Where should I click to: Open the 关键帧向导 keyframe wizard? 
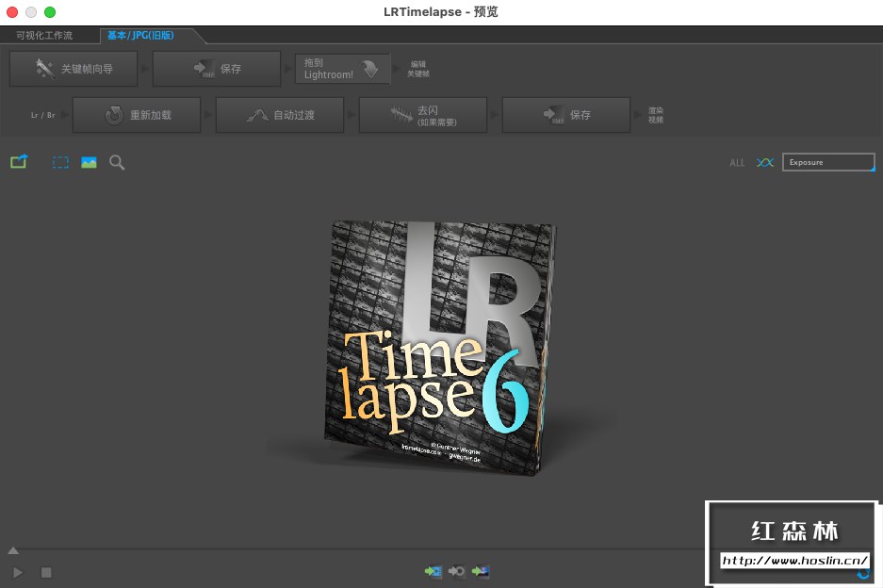click(x=74, y=69)
